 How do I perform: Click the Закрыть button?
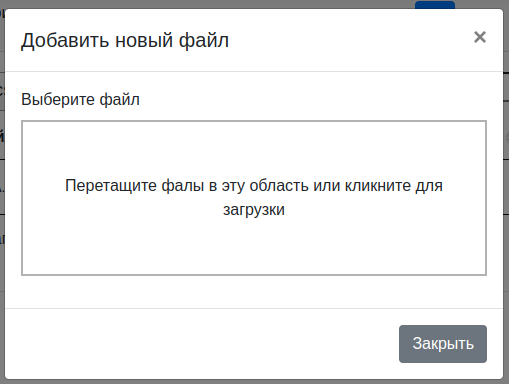click(443, 344)
